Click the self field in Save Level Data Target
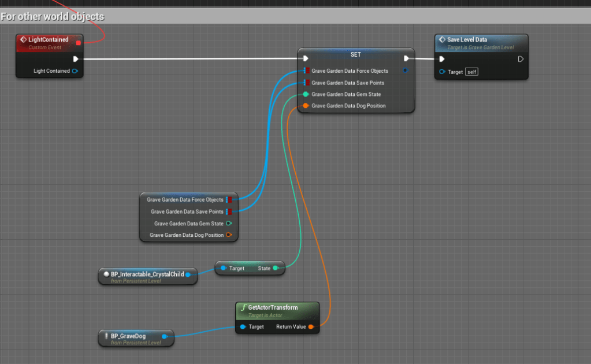This screenshot has height=364, width=591. click(x=472, y=72)
